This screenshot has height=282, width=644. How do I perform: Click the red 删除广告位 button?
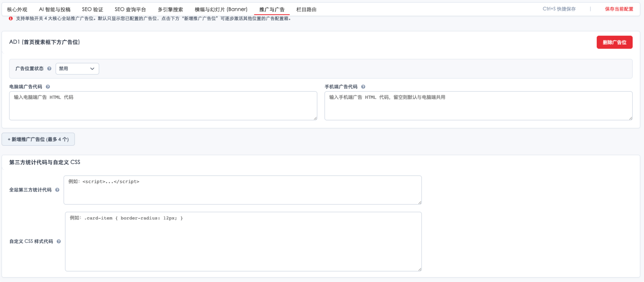(615, 42)
